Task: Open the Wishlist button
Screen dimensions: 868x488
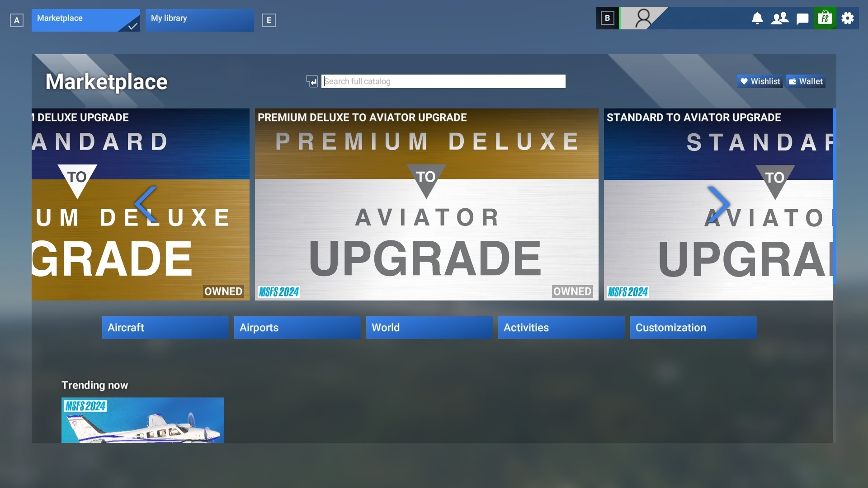Action: [x=760, y=81]
